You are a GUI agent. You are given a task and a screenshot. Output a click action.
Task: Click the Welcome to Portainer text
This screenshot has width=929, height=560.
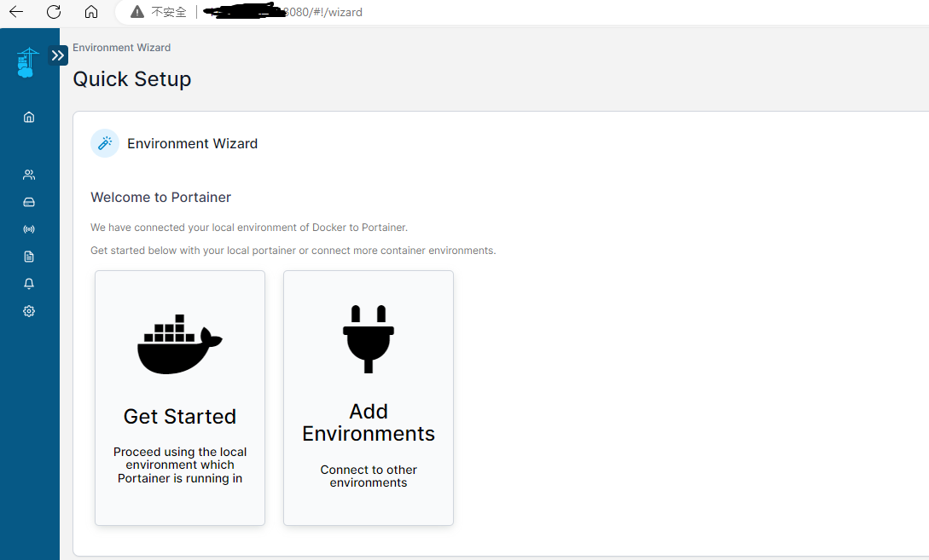coord(160,197)
